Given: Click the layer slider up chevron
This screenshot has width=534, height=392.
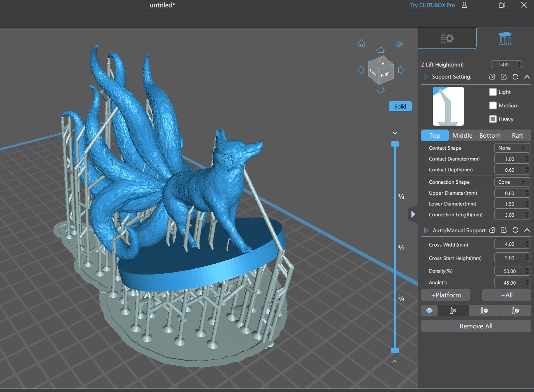Looking at the screenshot, I should 395,361.
